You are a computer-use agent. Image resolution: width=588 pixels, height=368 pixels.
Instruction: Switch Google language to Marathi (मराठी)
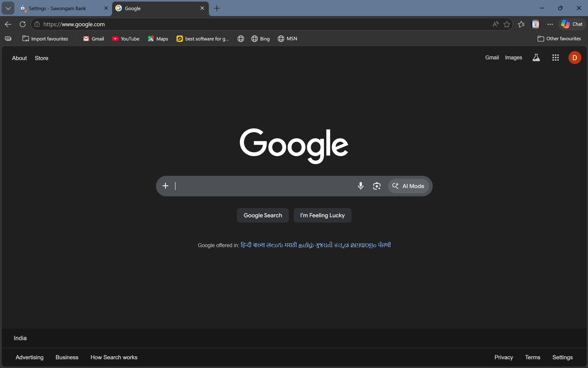290,245
